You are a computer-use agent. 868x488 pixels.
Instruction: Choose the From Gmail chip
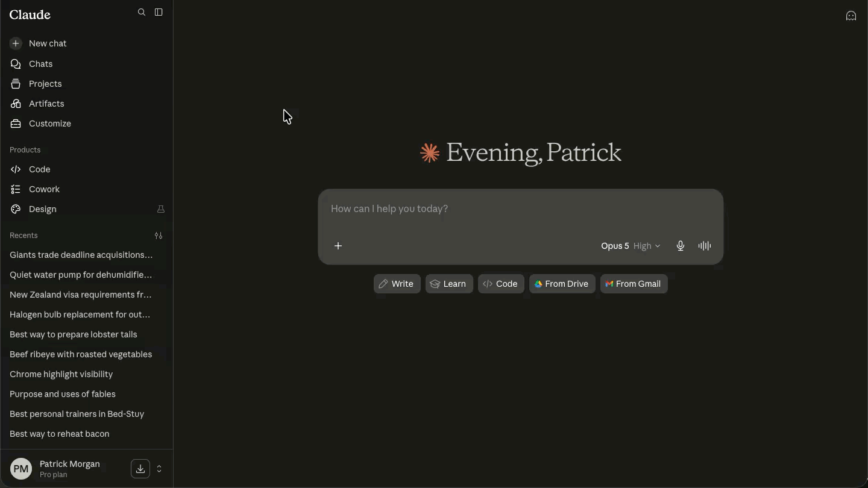click(x=634, y=284)
